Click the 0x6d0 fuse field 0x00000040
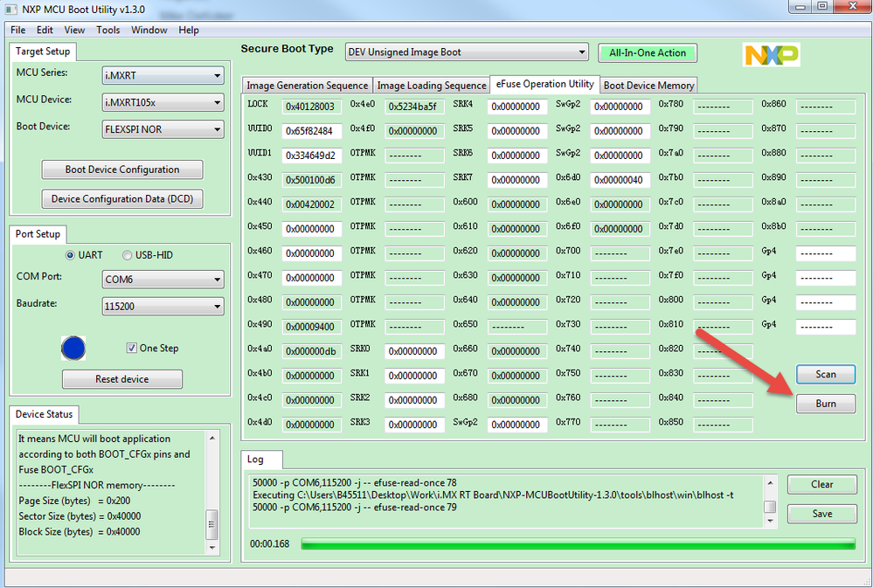 coord(620,180)
